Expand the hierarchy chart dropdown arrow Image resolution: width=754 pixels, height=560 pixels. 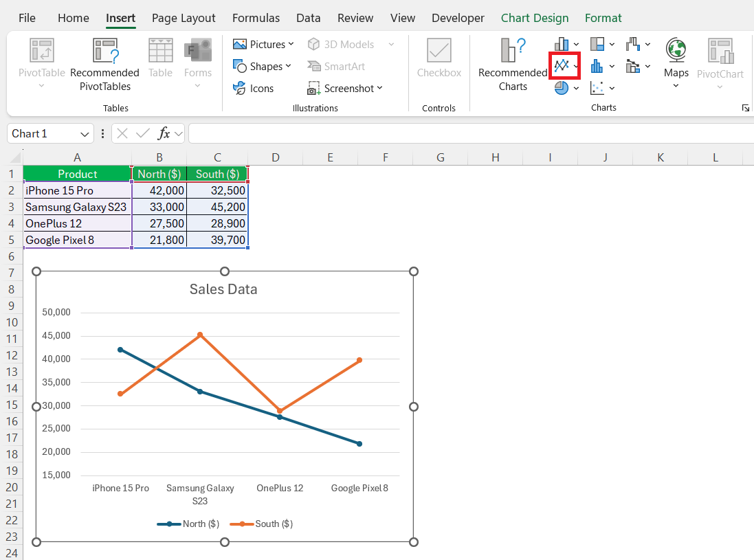612,44
